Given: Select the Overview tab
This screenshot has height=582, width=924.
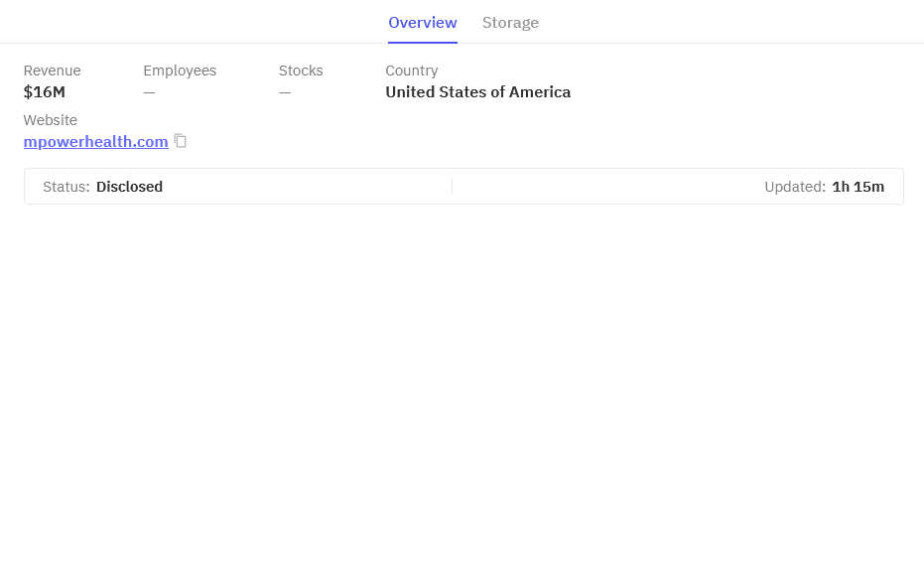Looking at the screenshot, I should [x=423, y=23].
